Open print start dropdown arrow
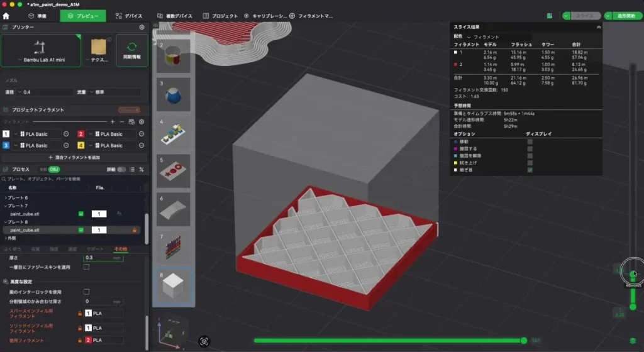The width and height of the screenshot is (644, 352). [608, 16]
